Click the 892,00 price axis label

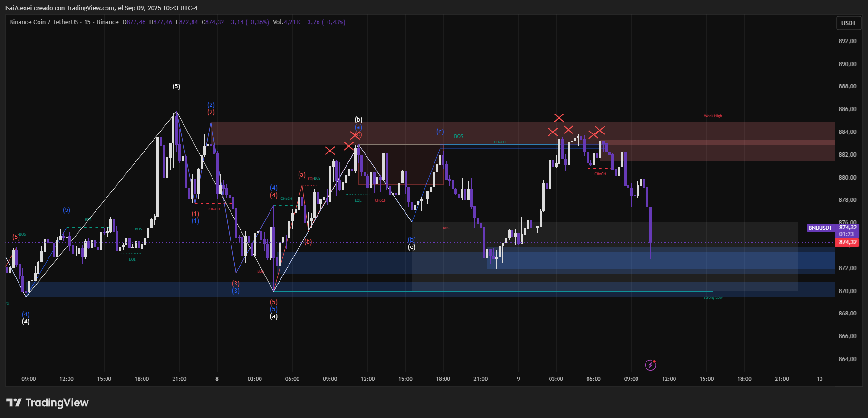pos(847,41)
